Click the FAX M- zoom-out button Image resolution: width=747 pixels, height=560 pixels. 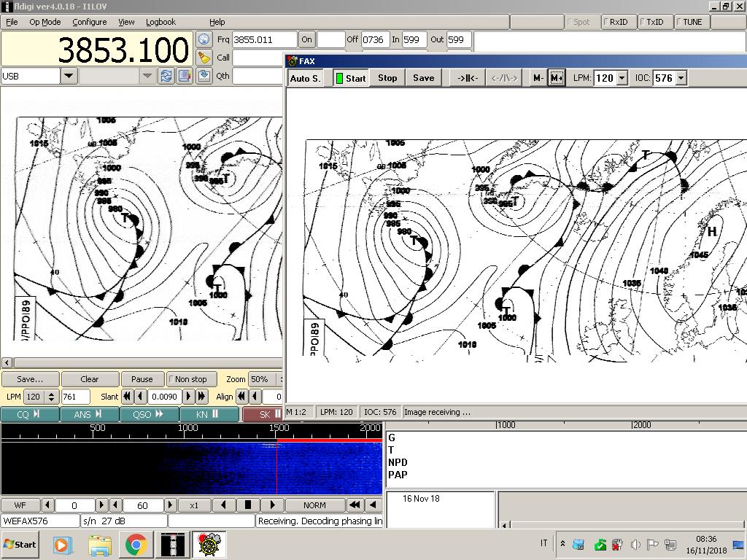tap(538, 78)
